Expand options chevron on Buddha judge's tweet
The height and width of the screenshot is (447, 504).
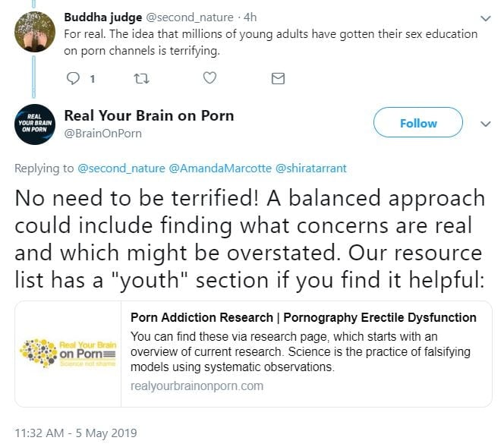tap(486, 17)
